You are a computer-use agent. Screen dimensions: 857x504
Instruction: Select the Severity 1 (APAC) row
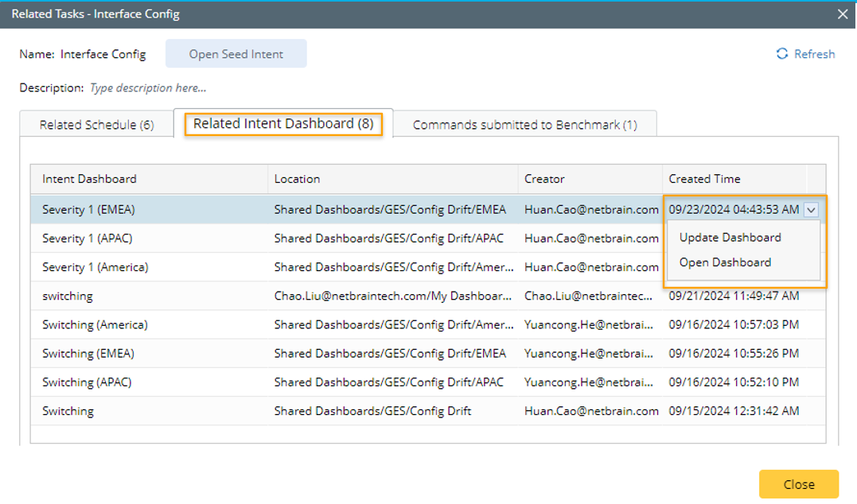[x=88, y=238]
